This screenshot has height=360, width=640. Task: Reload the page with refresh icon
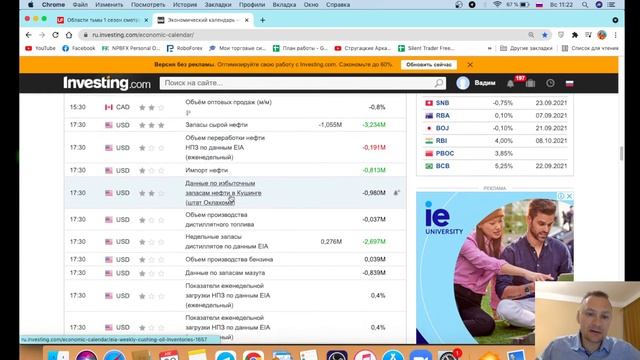click(x=55, y=35)
